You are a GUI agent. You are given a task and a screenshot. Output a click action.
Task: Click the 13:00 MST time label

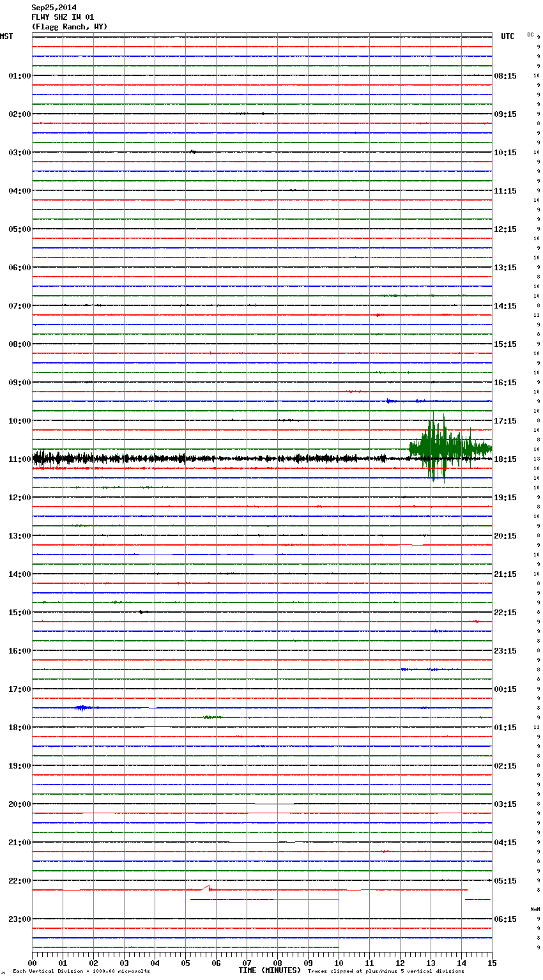(20, 536)
